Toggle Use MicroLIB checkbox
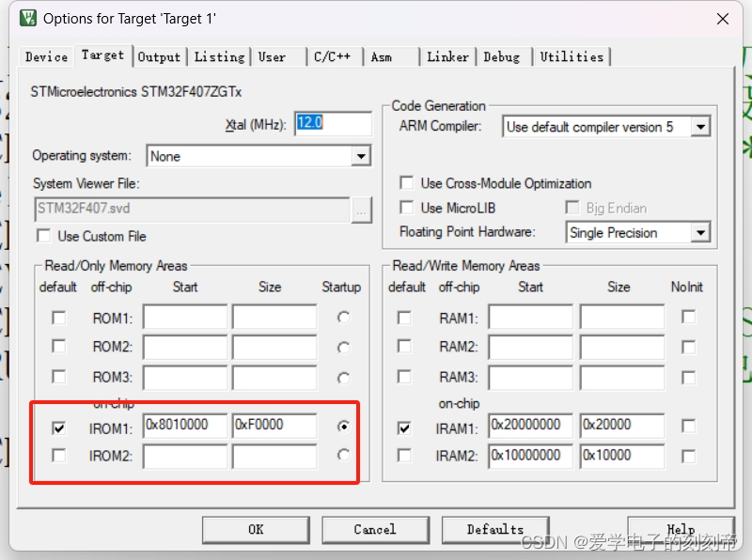Screen dimensions: 752x560 tap(407, 208)
